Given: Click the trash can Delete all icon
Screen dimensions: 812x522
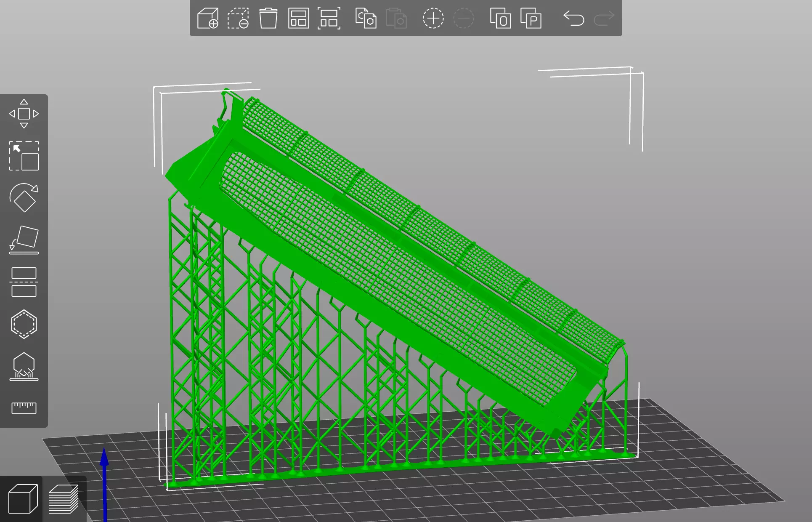Looking at the screenshot, I should pyautogui.click(x=268, y=19).
